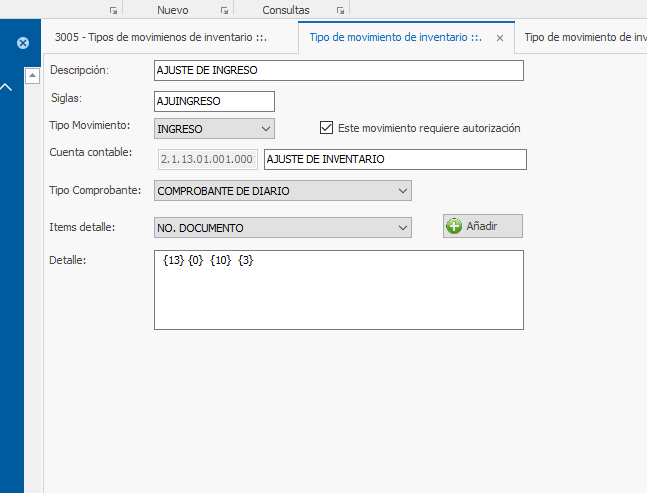Click into the Descripción text field
The width and height of the screenshot is (647, 493).
click(338, 71)
